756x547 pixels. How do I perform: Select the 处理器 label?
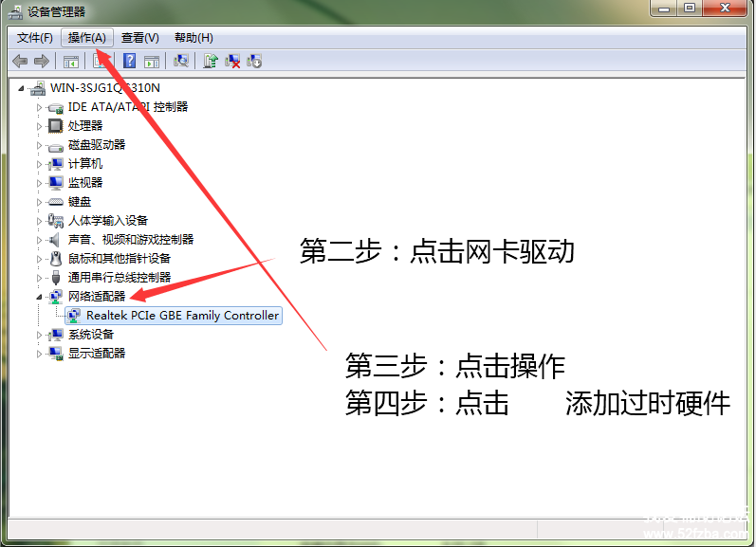[x=84, y=126]
